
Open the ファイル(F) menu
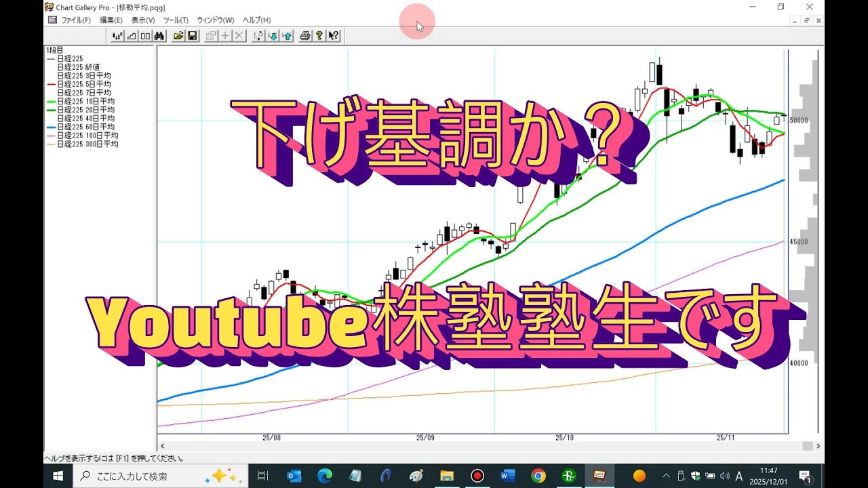(x=76, y=20)
